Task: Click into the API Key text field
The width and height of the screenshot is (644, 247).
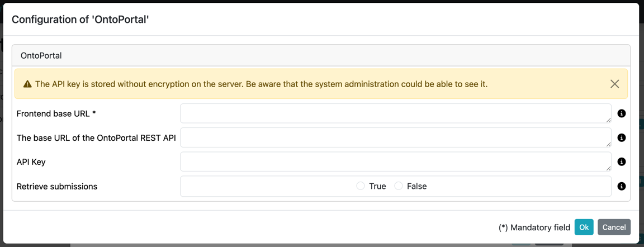Action: click(x=396, y=161)
